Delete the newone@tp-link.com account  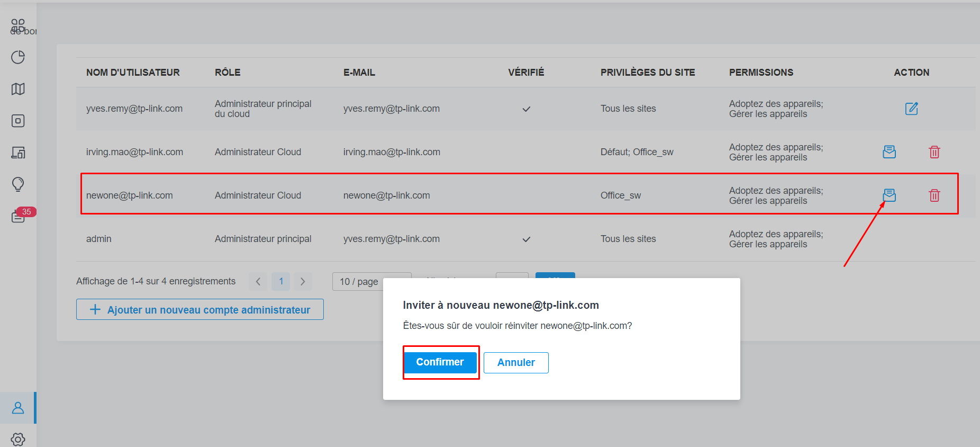[x=934, y=195]
